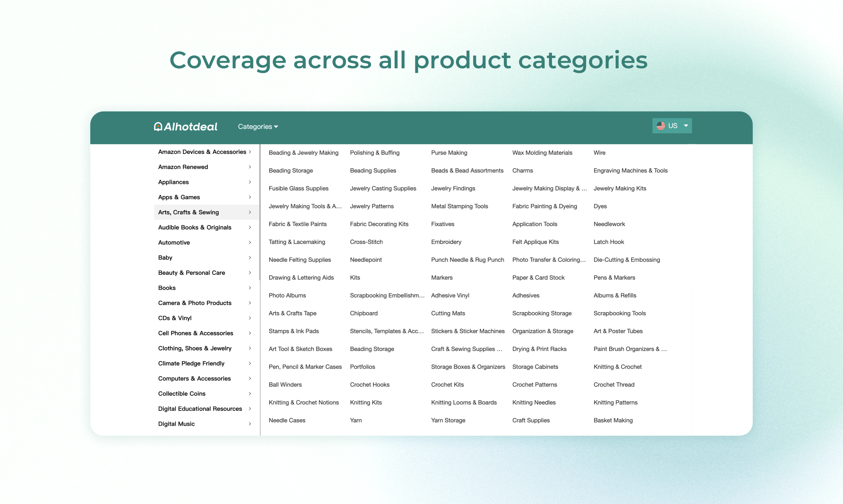Screen dimensions: 843x504
Task: Open Knitting Looms & Boards link
Action: coord(464,403)
